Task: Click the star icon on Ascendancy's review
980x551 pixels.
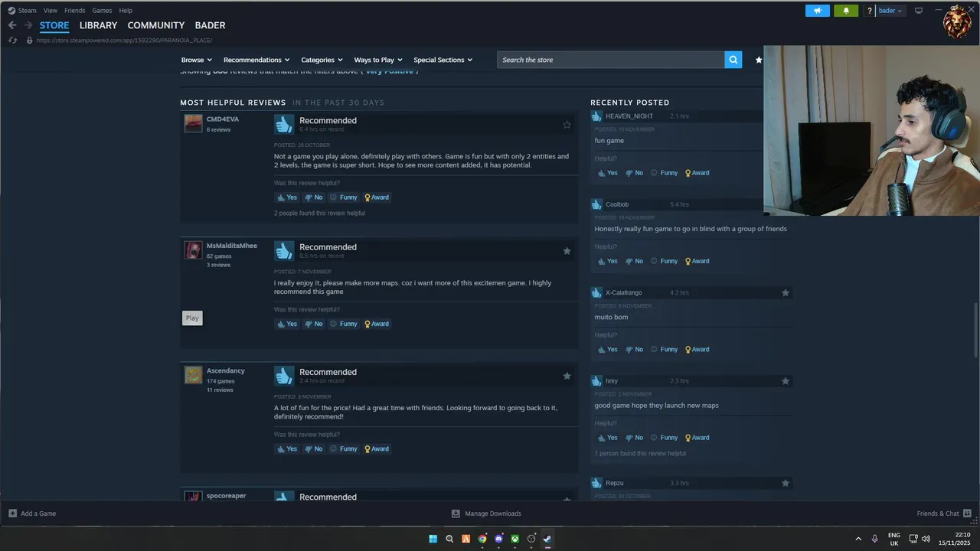Action: pyautogui.click(x=567, y=376)
